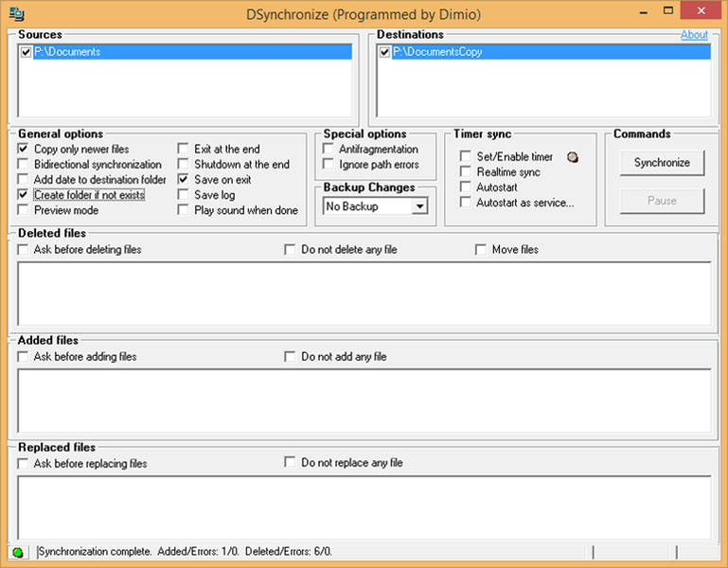The image size is (728, 568).
Task: Enable Play sound when done
Action: tap(183, 210)
